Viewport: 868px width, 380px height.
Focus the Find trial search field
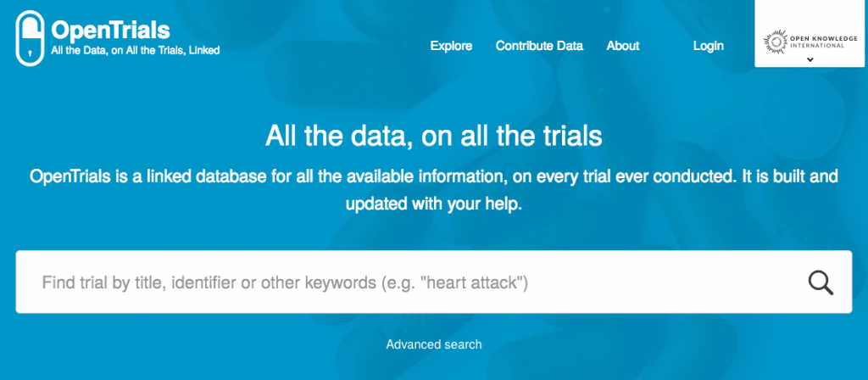(x=433, y=282)
